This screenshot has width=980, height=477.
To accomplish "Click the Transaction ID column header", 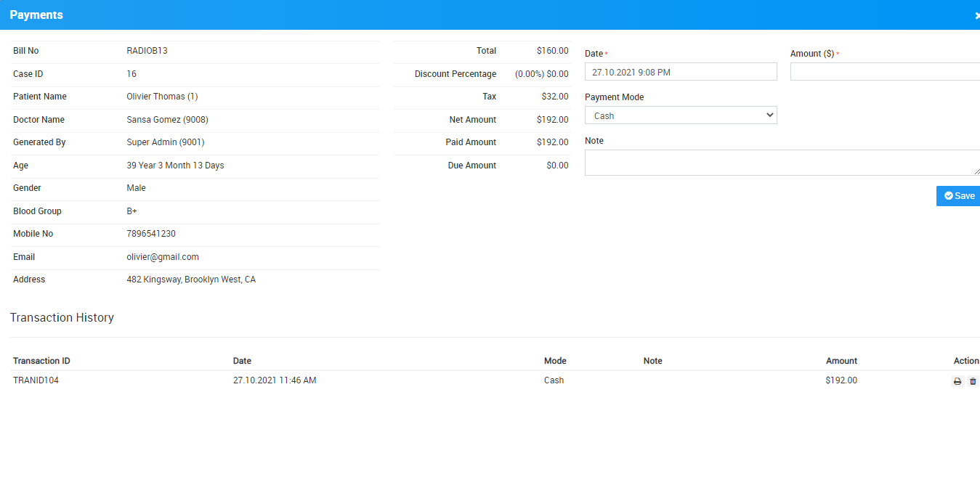I will click(41, 361).
